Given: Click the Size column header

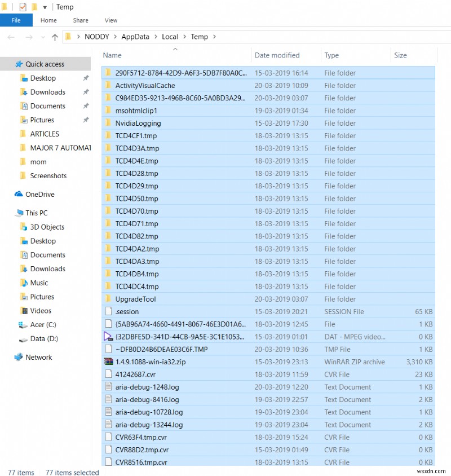Looking at the screenshot, I should click(400, 55).
